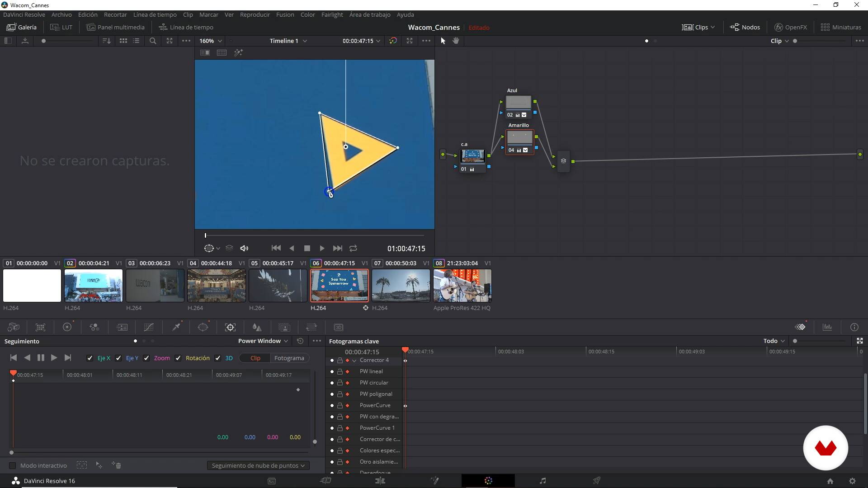Open project settings gear icon
This screenshot has height=488, width=868.
[852, 481]
